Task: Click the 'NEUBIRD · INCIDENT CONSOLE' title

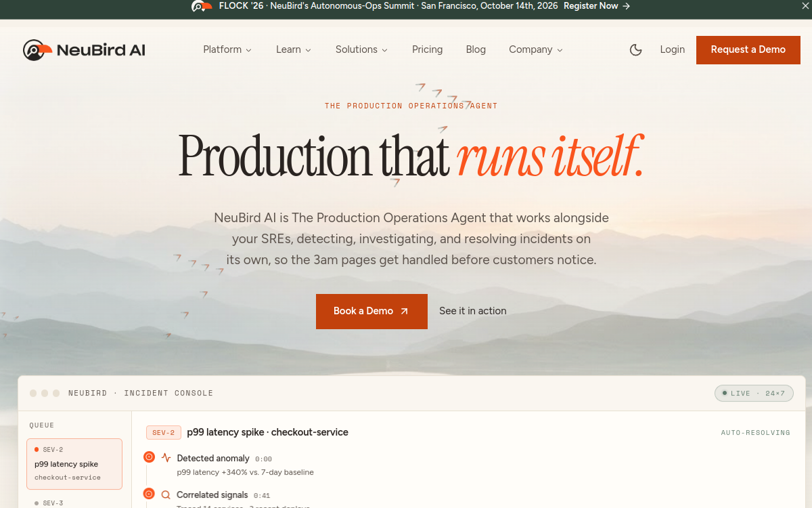Action: coord(141,393)
